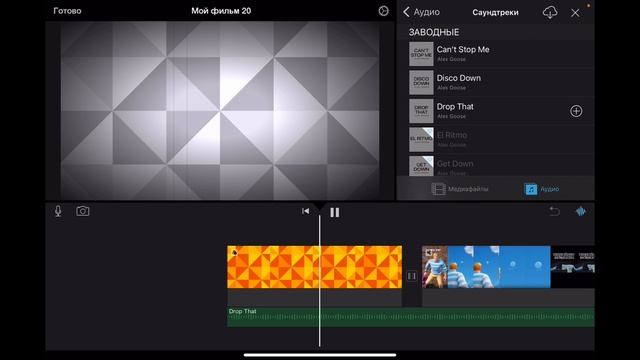Select El Ritmo soundtrack
The image size is (640, 360).
pyautogui.click(x=496, y=140)
